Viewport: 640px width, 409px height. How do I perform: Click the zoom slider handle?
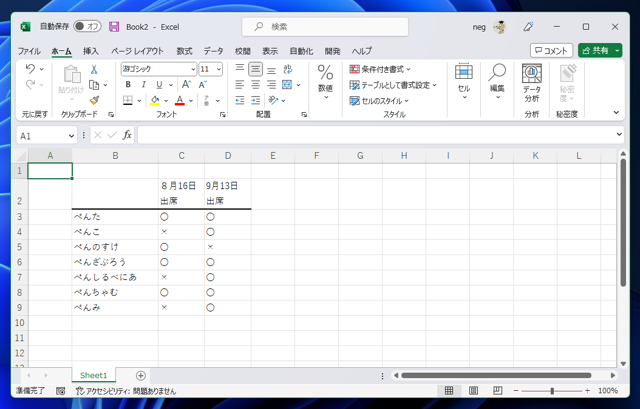[x=552, y=391]
